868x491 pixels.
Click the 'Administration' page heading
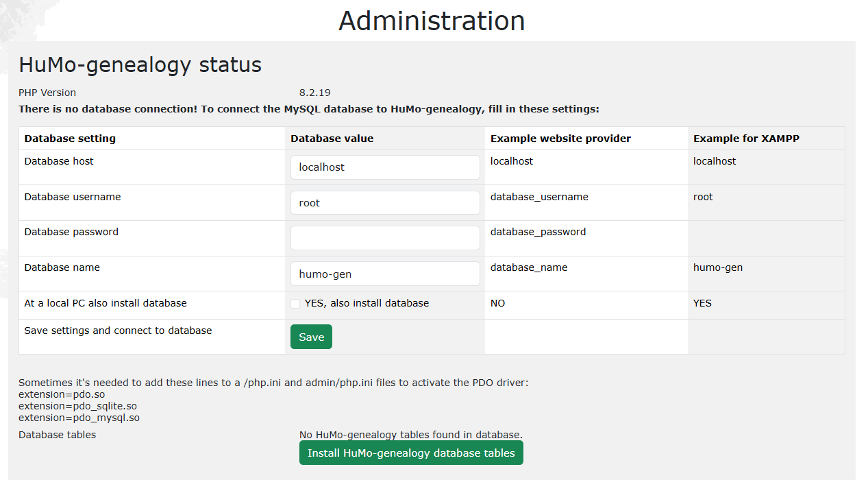click(432, 21)
